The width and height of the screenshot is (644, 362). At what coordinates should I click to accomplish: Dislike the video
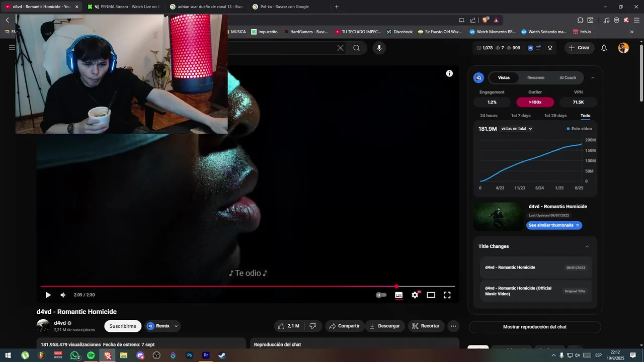point(312,326)
